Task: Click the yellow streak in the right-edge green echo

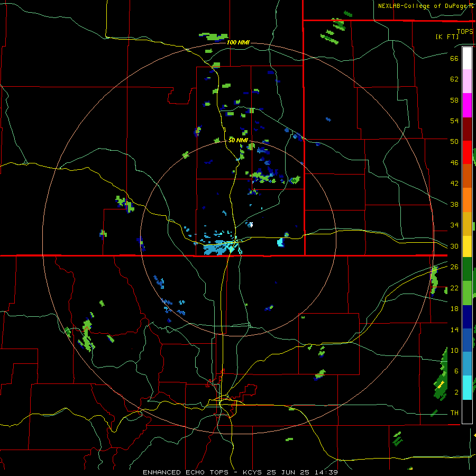Action: (x=441, y=385)
